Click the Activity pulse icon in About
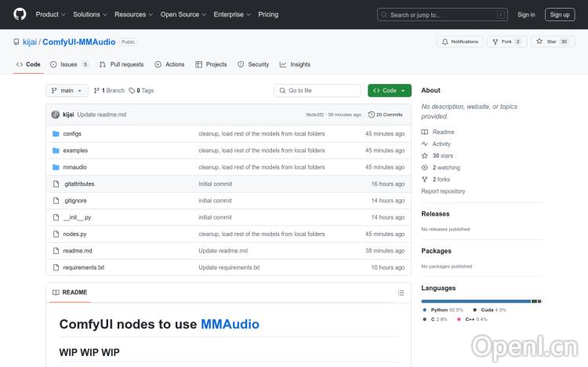This screenshot has width=588, height=367. point(425,144)
